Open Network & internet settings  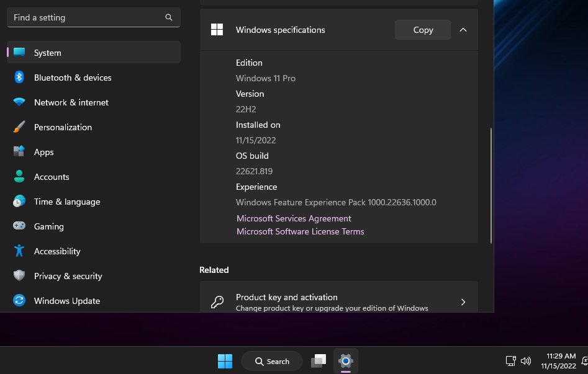point(71,102)
